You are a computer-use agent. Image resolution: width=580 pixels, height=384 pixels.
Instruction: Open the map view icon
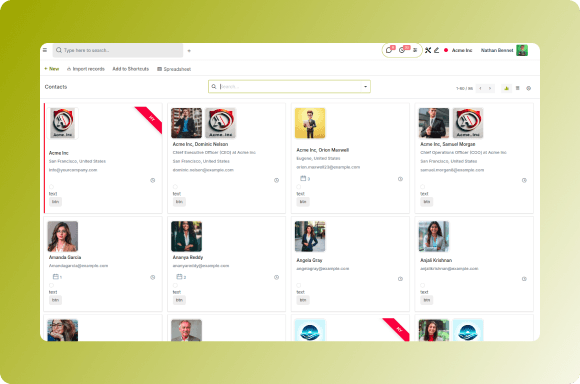pos(529,88)
